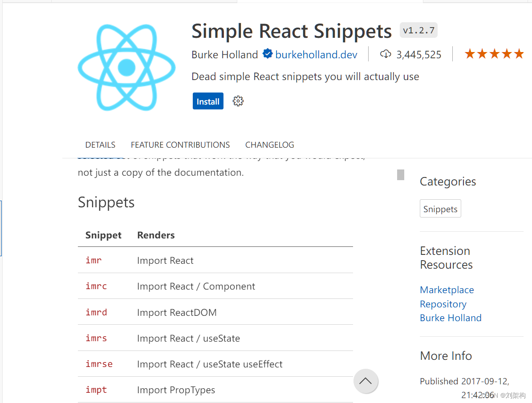
Task: Click the Simple React Snippets title
Action: (292, 31)
